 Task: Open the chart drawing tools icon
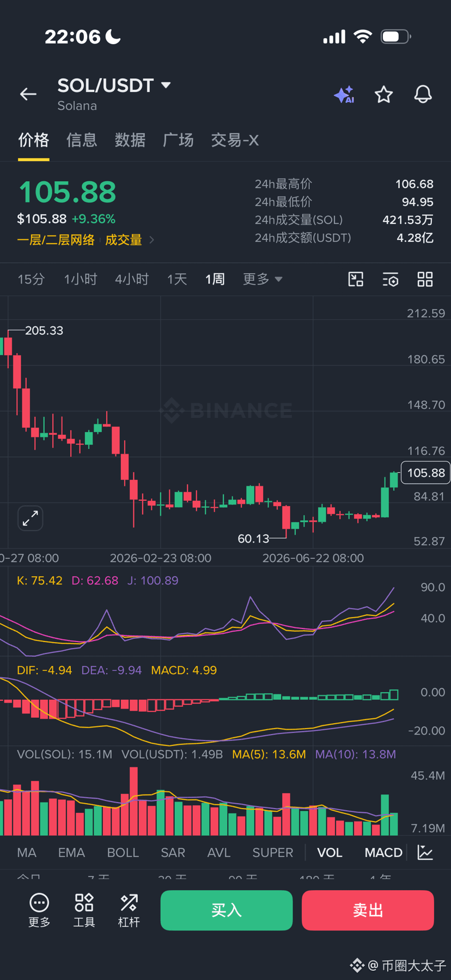[x=356, y=279]
